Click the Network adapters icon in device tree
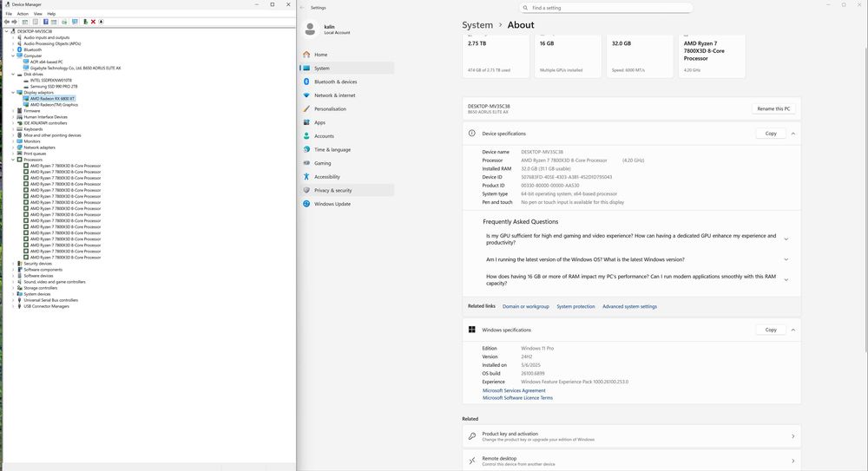 pos(19,147)
